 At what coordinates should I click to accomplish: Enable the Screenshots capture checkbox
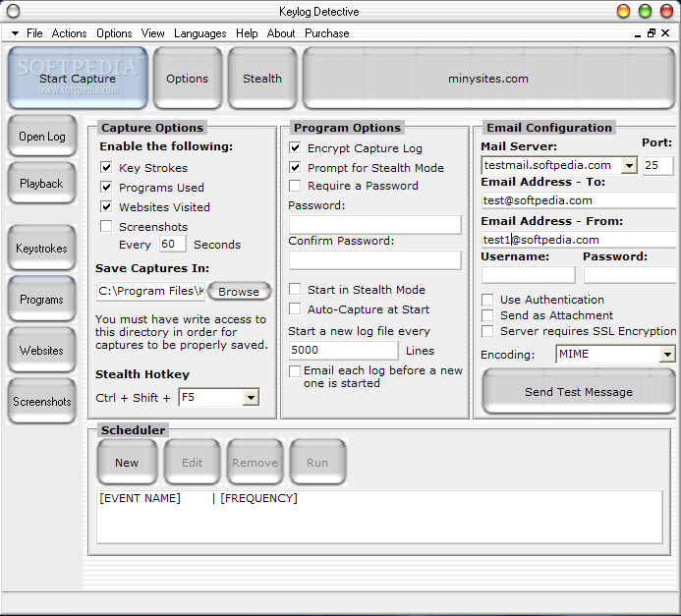[106, 226]
